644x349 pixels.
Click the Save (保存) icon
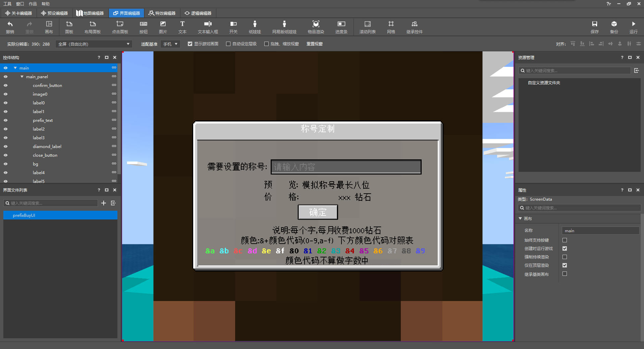coord(594,27)
